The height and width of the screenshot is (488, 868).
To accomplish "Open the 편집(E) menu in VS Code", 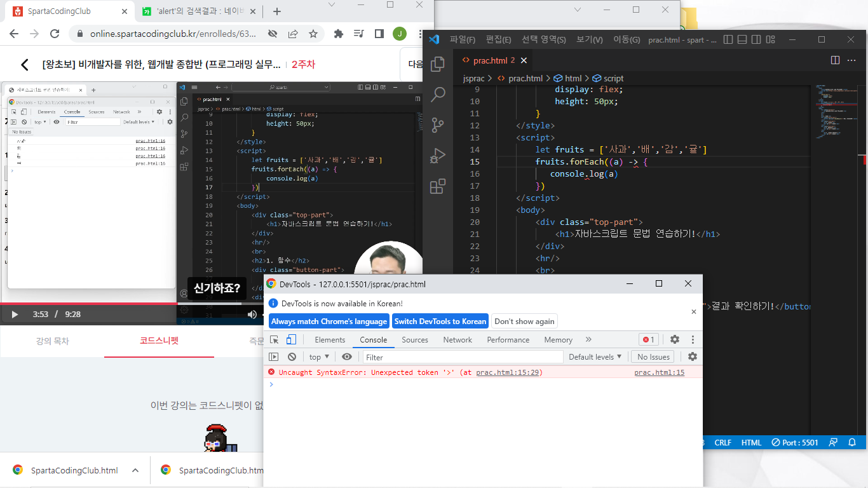I will point(498,39).
